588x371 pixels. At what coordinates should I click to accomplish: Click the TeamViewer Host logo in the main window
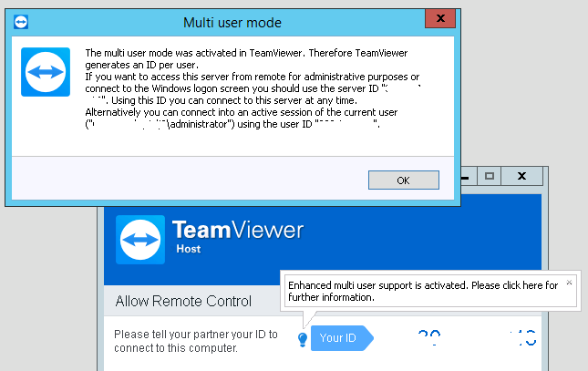pos(140,240)
